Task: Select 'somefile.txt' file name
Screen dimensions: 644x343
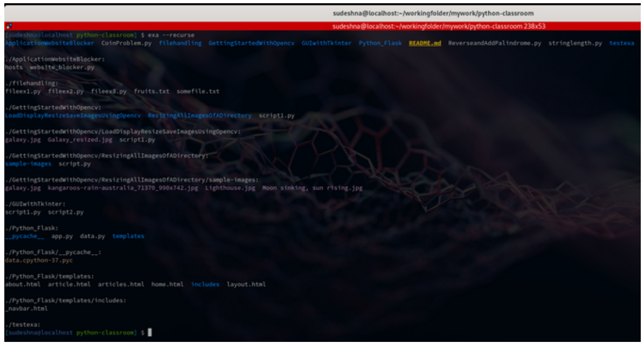Action: click(198, 92)
